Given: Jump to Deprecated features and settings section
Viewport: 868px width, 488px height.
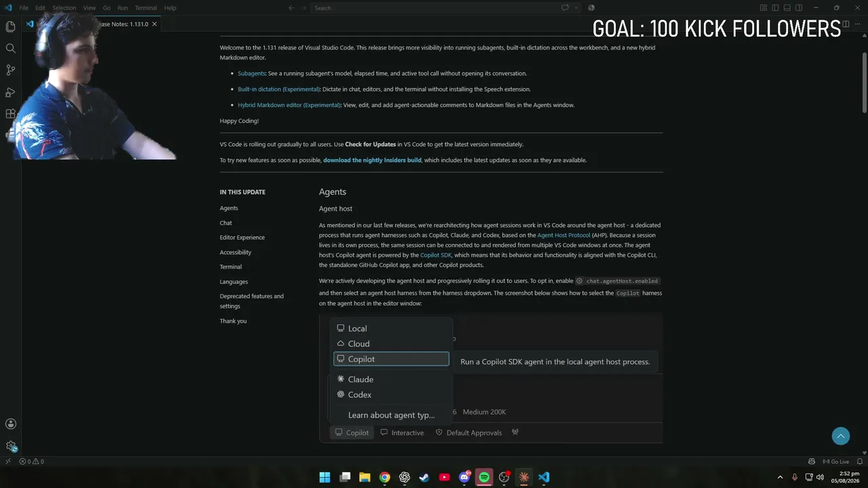Looking at the screenshot, I should click(252, 301).
